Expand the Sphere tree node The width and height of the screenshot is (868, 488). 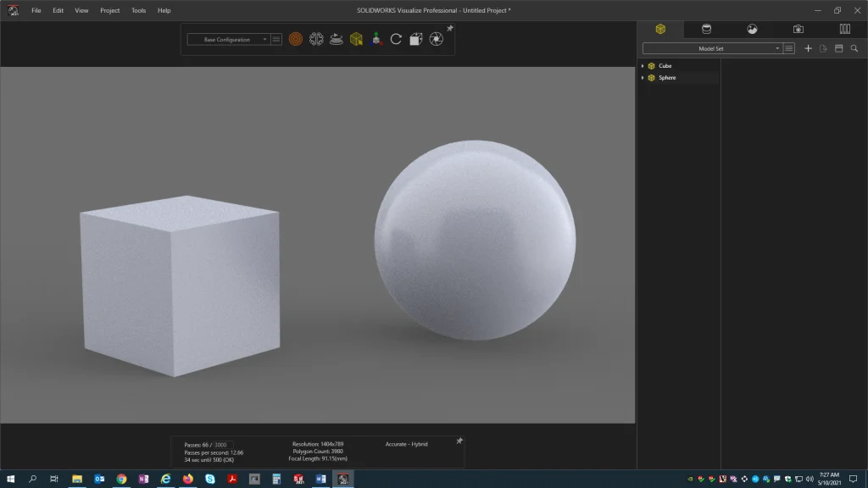click(x=643, y=78)
